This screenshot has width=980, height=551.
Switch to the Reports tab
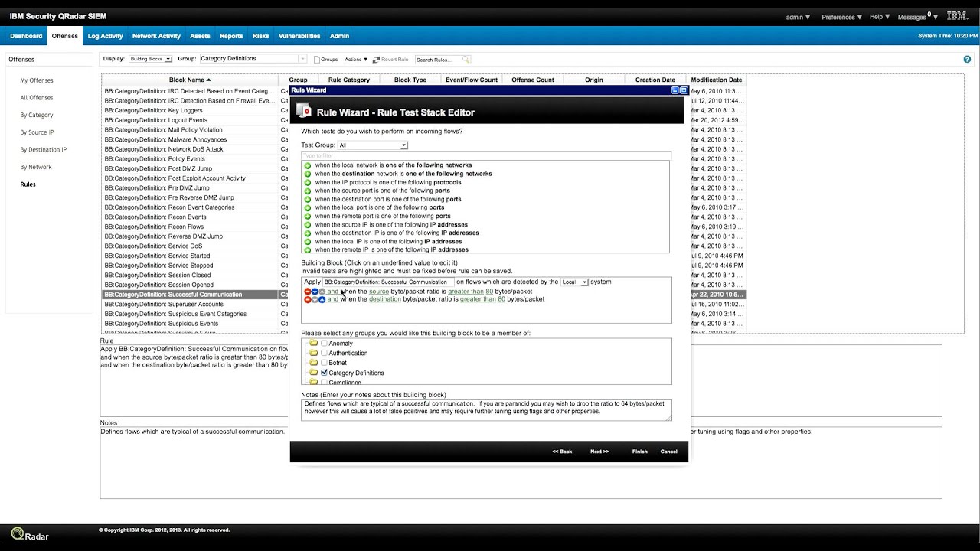click(231, 36)
